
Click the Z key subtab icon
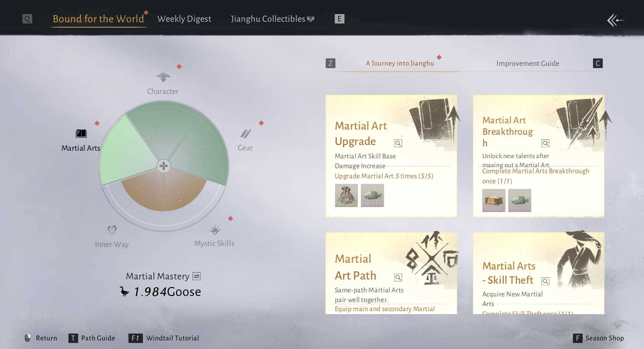(330, 63)
